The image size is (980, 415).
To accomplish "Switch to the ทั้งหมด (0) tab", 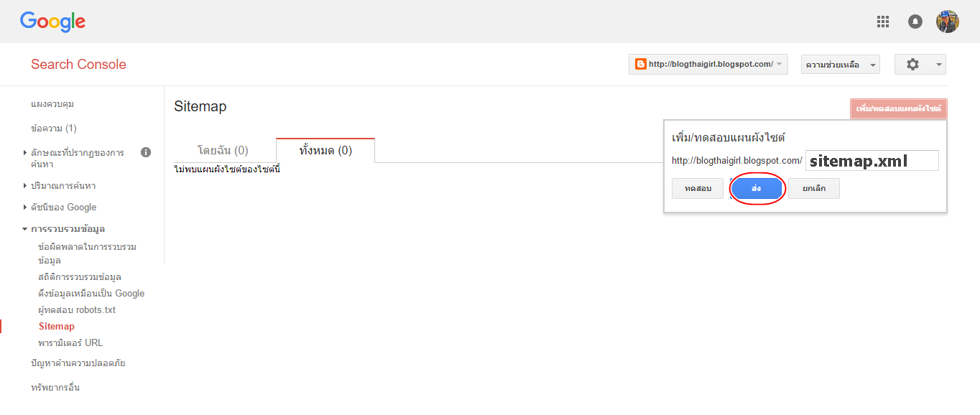I will [325, 150].
